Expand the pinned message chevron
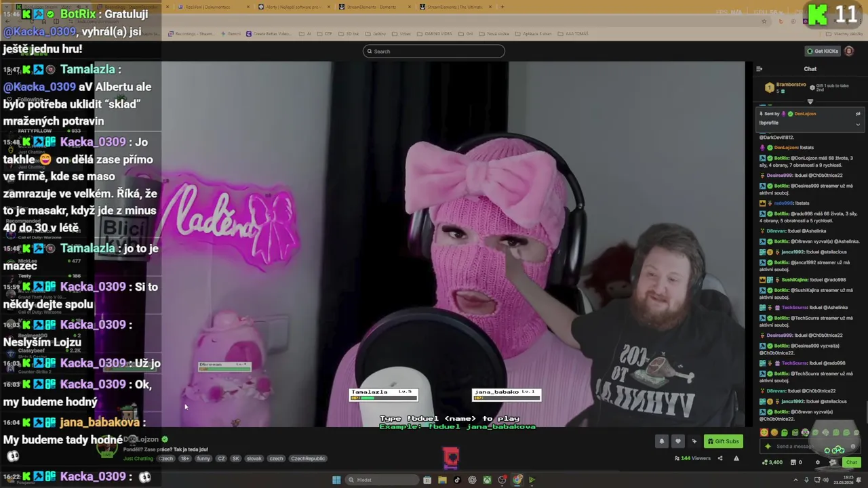Screen dimensions: 868x488 (858, 124)
